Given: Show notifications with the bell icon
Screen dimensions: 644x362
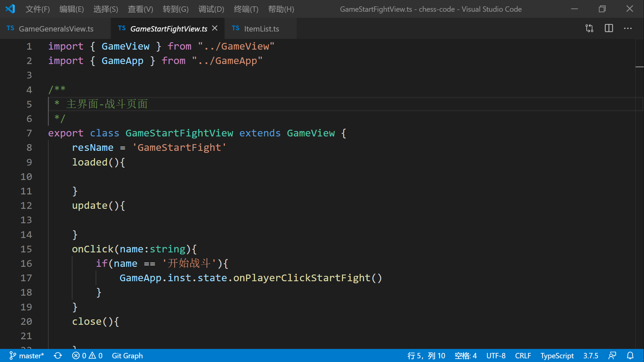Looking at the screenshot, I should pos(630,356).
